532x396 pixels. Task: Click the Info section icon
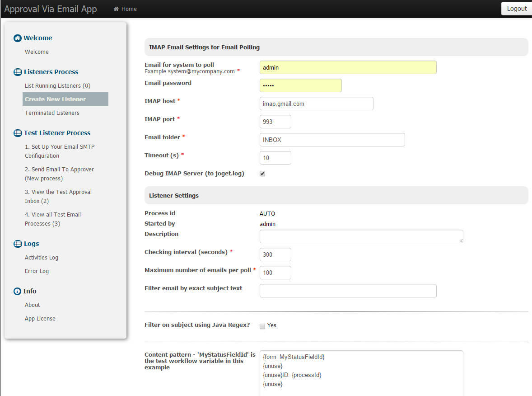(17, 292)
